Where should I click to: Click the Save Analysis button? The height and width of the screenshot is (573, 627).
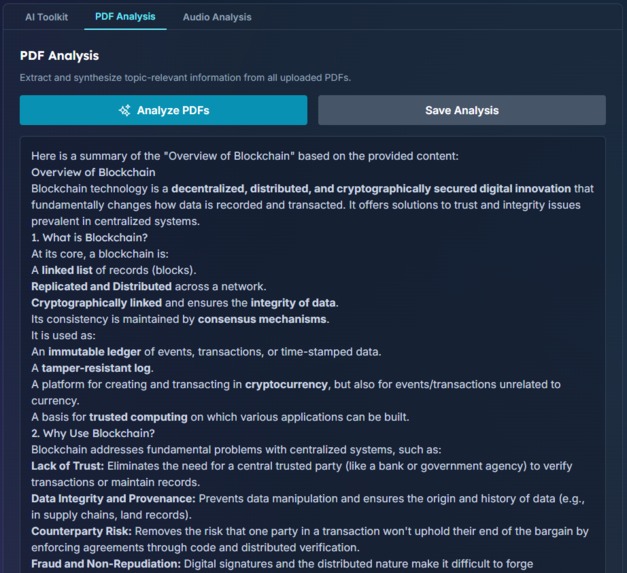(x=462, y=110)
